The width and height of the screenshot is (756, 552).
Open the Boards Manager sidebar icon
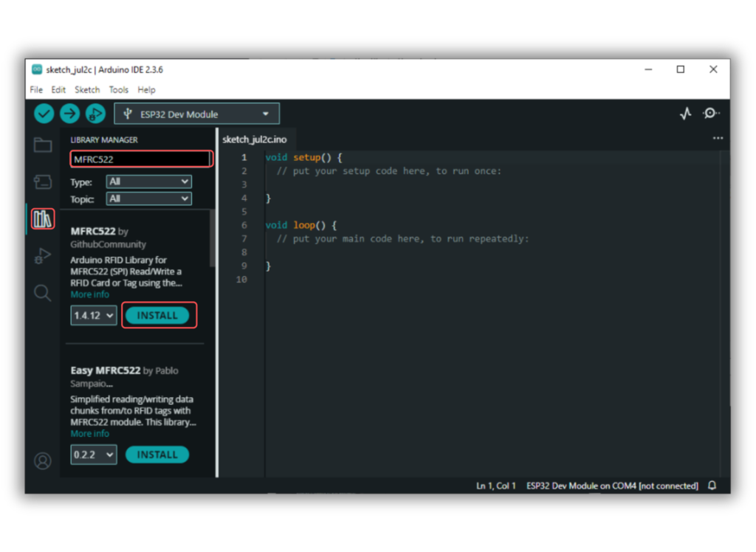click(43, 182)
